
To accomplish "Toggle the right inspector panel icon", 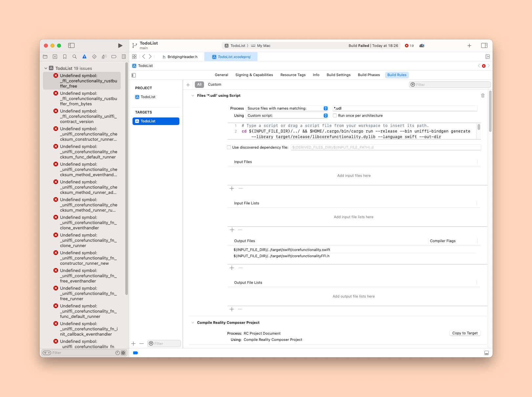I will pyautogui.click(x=484, y=46).
